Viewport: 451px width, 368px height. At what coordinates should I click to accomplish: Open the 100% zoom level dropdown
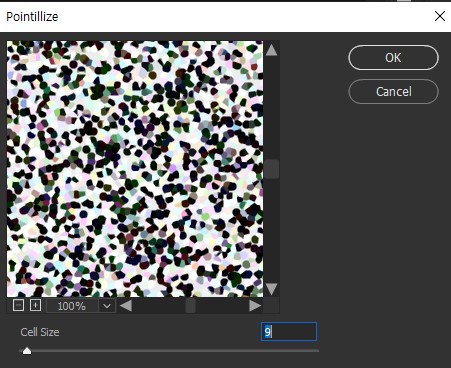[x=107, y=306]
